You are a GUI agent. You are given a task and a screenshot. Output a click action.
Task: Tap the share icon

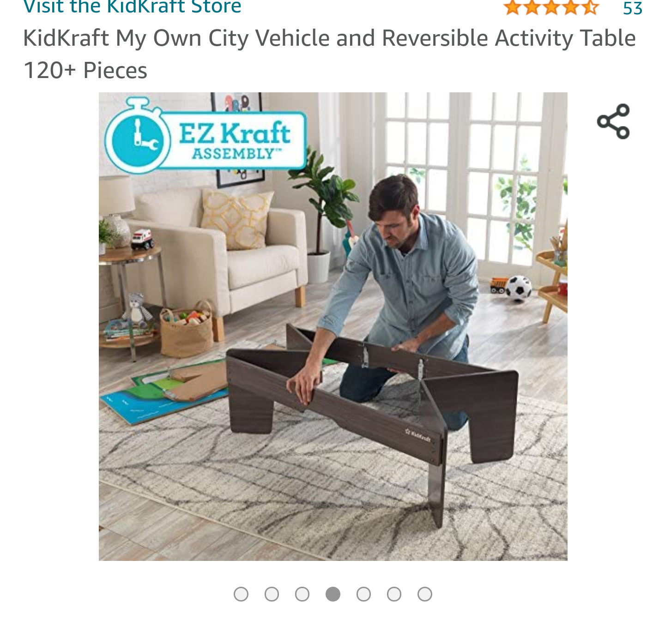613,121
